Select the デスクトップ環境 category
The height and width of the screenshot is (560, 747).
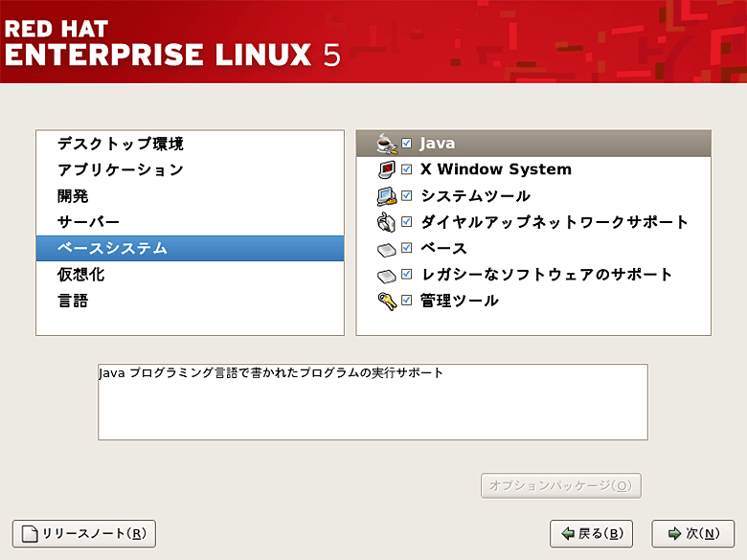click(121, 144)
